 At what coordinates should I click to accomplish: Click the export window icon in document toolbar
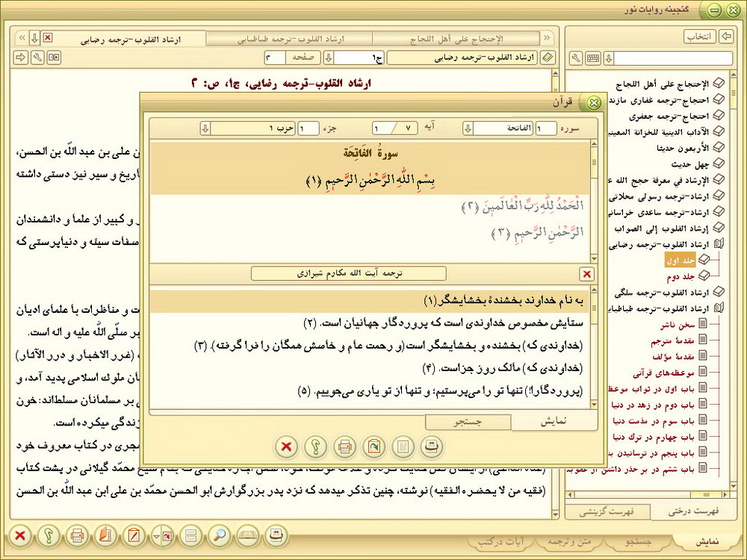55,57
